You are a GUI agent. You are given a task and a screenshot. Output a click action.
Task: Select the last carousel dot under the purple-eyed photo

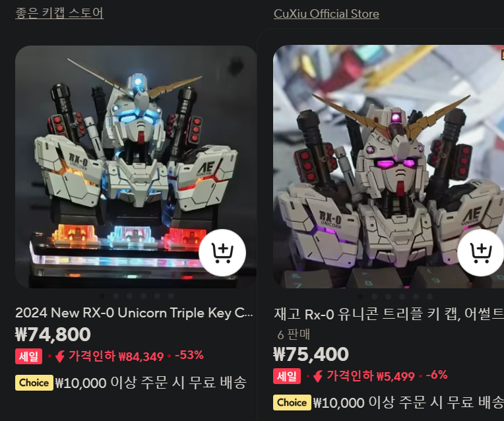[429, 296]
